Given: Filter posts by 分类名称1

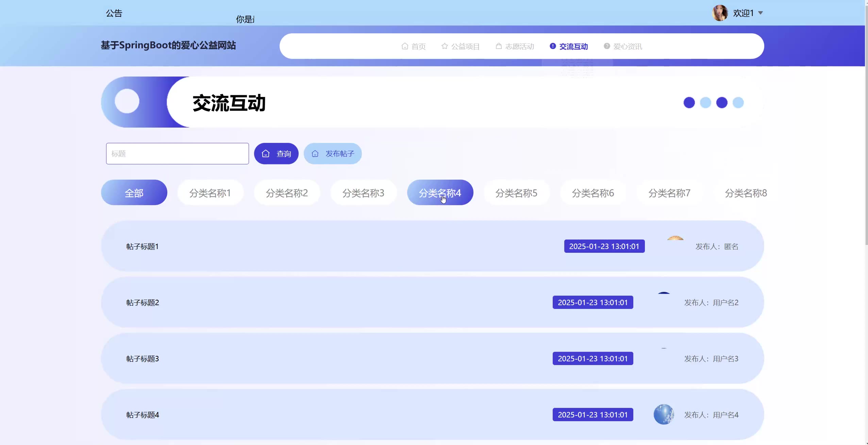Looking at the screenshot, I should coord(210,193).
